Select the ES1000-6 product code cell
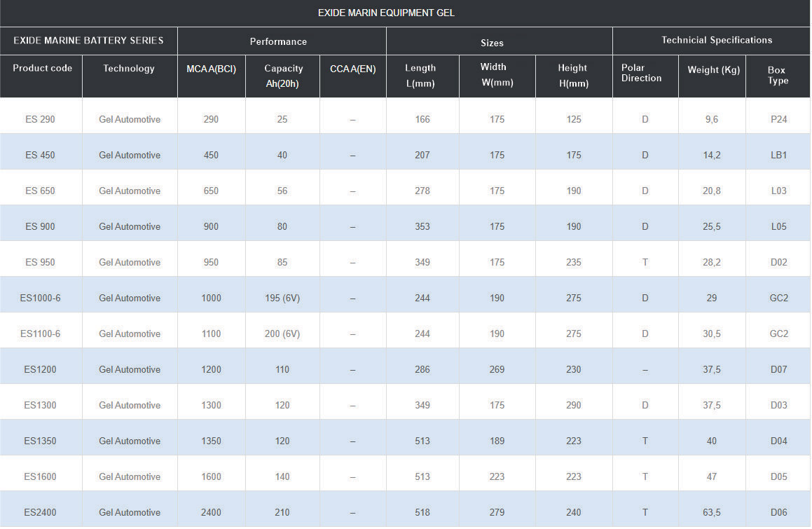The height and width of the screenshot is (529, 812). click(40, 298)
